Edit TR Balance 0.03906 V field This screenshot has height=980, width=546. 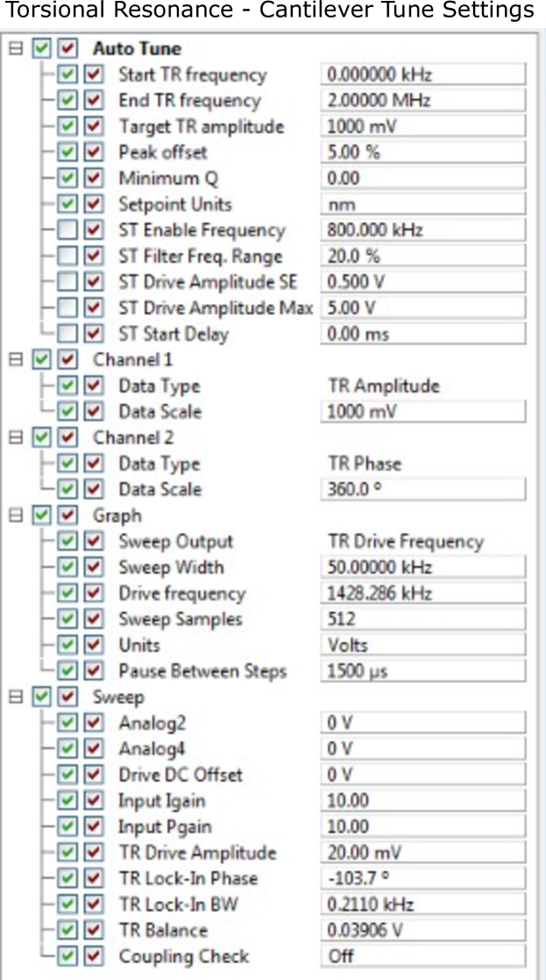pyautogui.click(x=423, y=931)
